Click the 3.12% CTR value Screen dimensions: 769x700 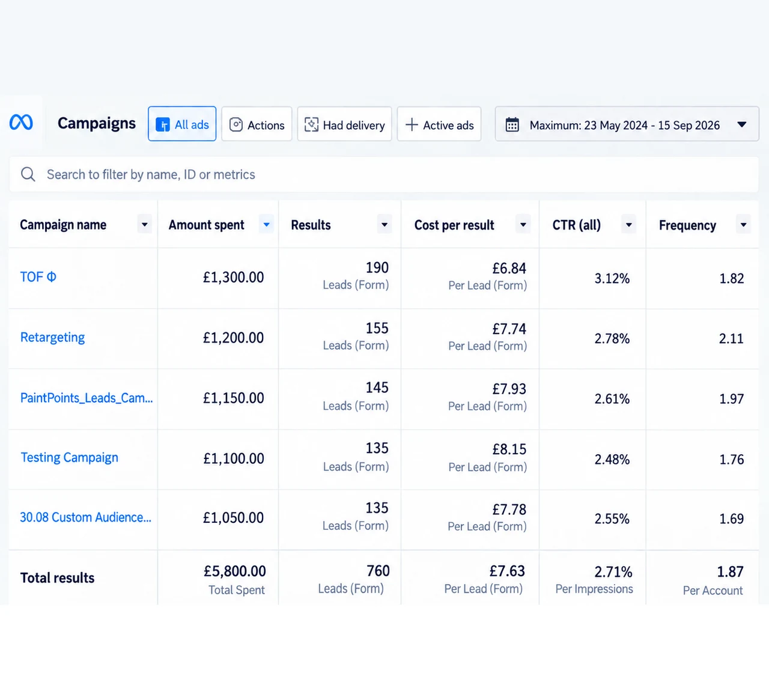(612, 278)
